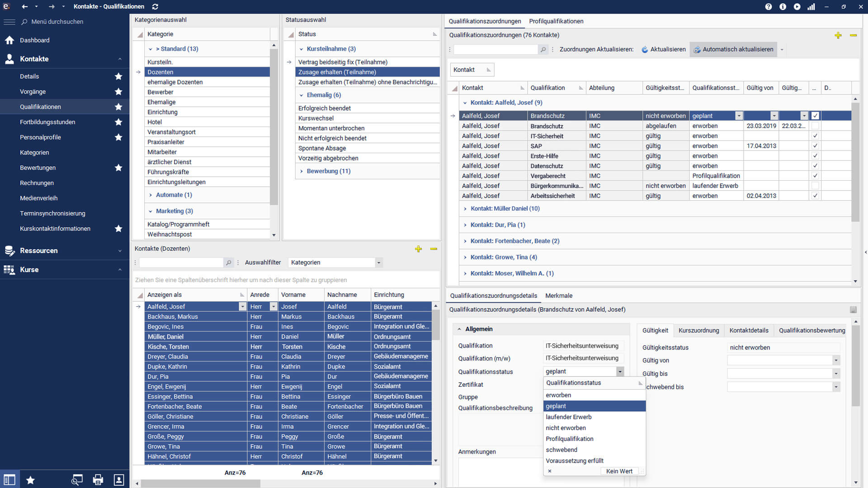
Task: Click save icon in Qualifikationszuordnungsdetails header
Action: pyautogui.click(x=853, y=310)
